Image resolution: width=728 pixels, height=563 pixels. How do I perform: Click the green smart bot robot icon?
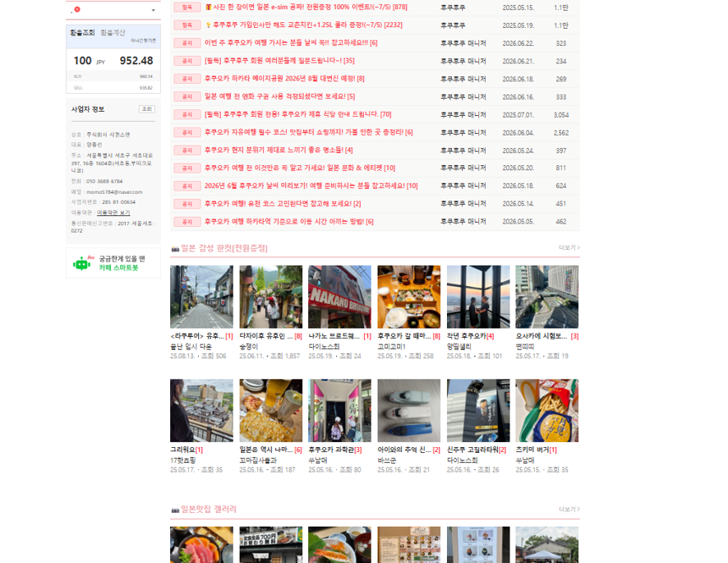[x=82, y=263]
